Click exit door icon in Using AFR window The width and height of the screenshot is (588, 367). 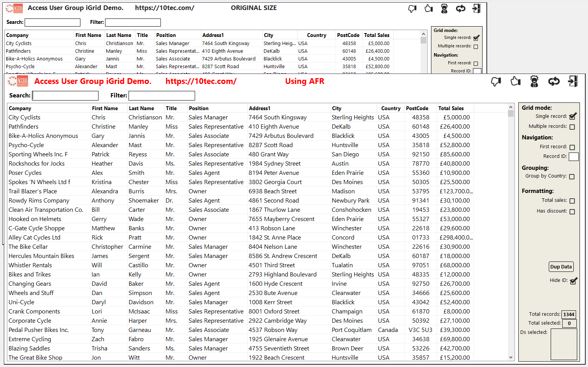(573, 81)
